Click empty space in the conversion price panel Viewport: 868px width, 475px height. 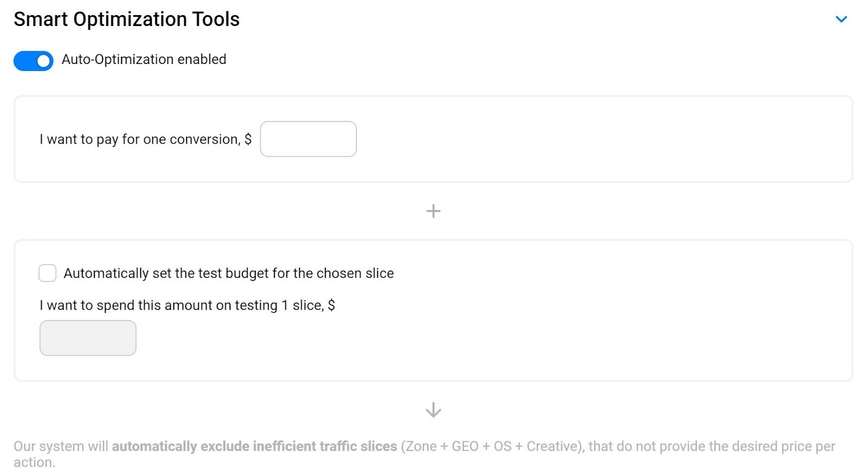(x=597, y=139)
